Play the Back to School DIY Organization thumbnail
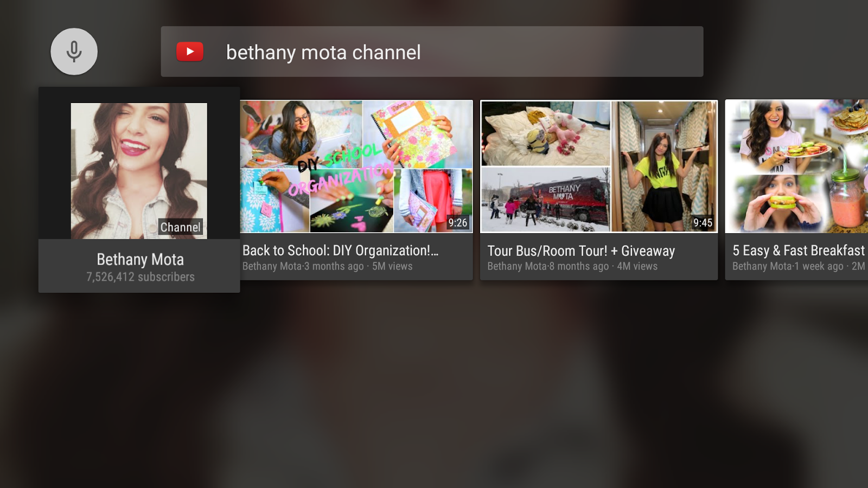868x488 pixels. tap(356, 166)
